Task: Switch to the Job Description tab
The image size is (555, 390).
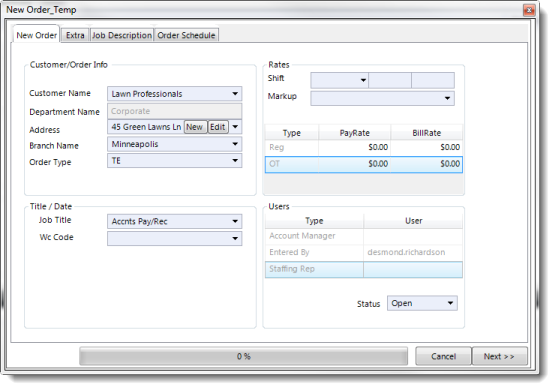Action: tap(122, 35)
